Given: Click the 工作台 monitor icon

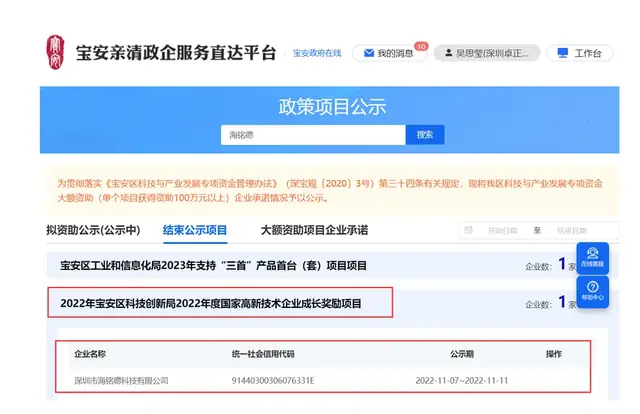Looking at the screenshot, I should [x=563, y=53].
